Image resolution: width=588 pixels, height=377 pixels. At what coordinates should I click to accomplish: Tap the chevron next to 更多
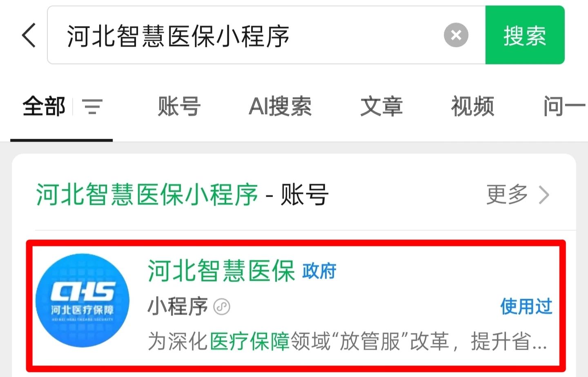click(544, 195)
